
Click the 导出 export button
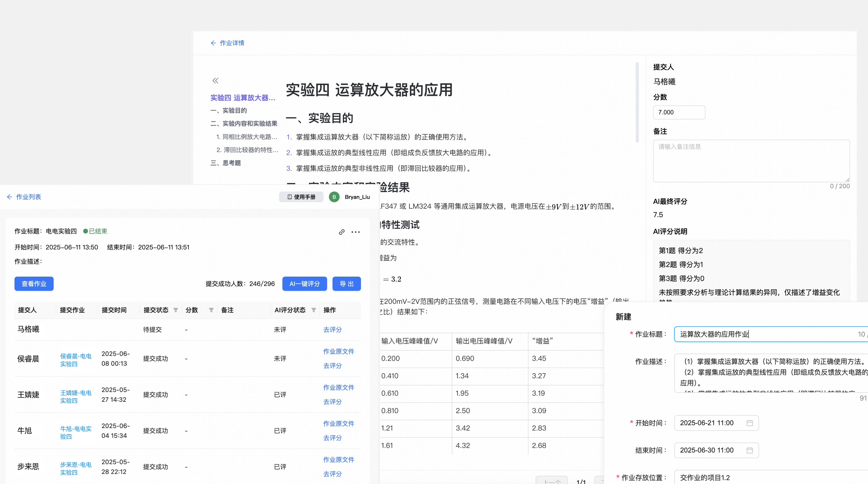coord(346,284)
